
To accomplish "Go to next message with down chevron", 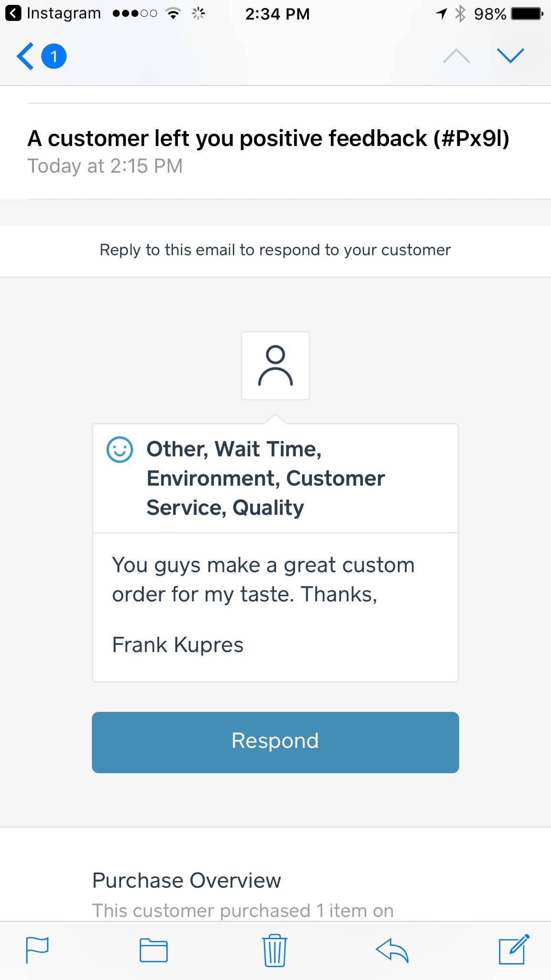I will [x=510, y=56].
